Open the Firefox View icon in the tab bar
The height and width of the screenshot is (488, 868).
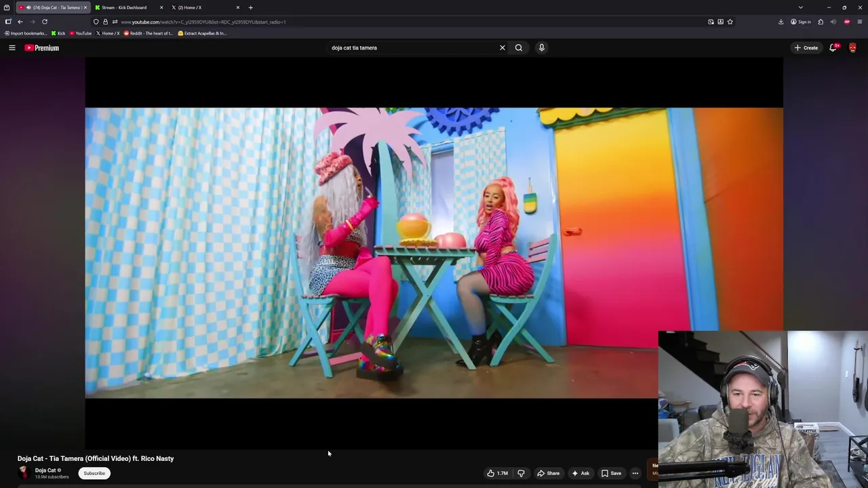[7, 7]
